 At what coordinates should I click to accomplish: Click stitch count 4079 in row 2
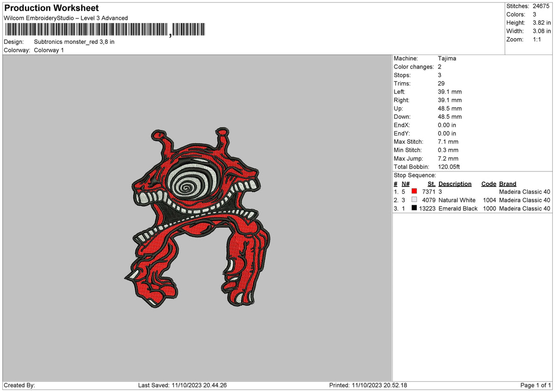point(429,200)
